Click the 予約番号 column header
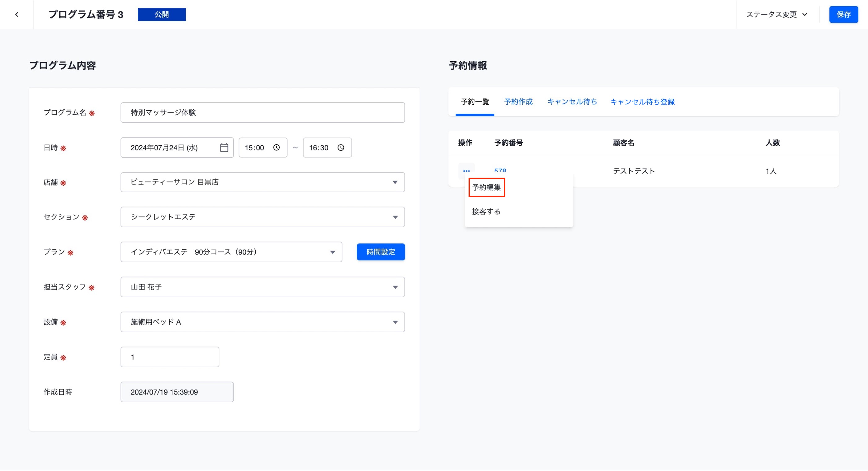The width and height of the screenshot is (868, 471). click(508, 143)
